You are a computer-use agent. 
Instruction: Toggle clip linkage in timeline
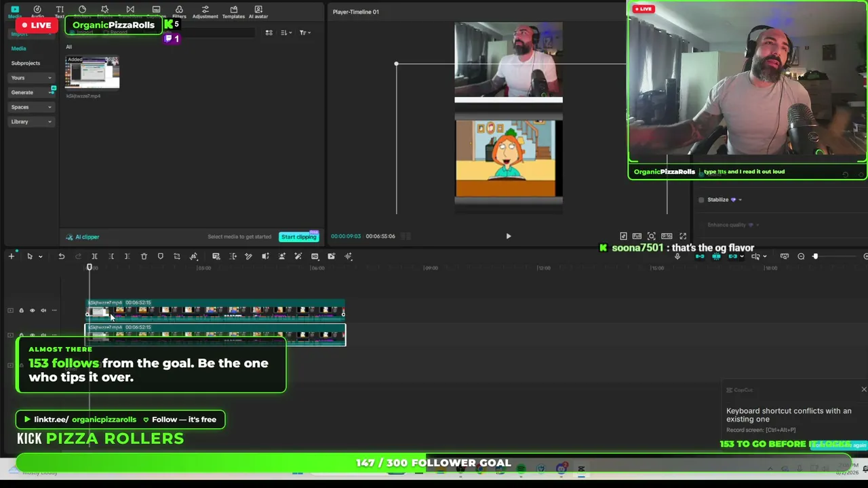(733, 256)
